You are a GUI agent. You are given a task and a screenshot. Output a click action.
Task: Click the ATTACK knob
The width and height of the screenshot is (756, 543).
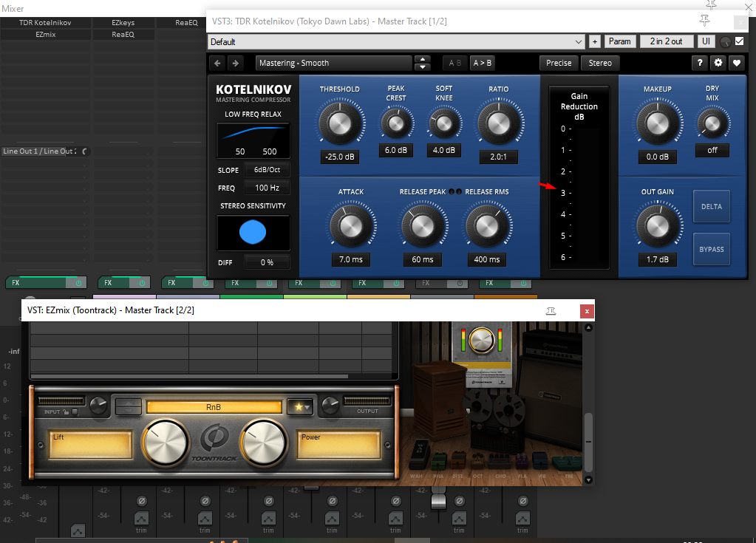pos(350,225)
